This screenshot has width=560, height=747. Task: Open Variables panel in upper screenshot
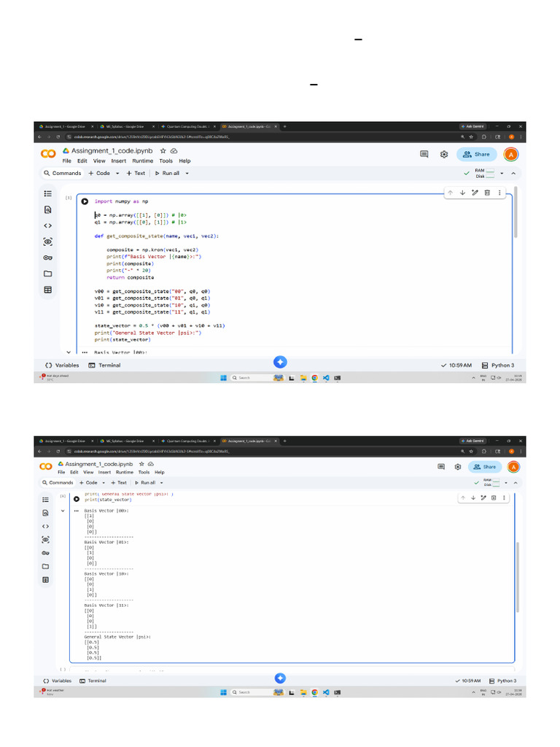pos(62,365)
